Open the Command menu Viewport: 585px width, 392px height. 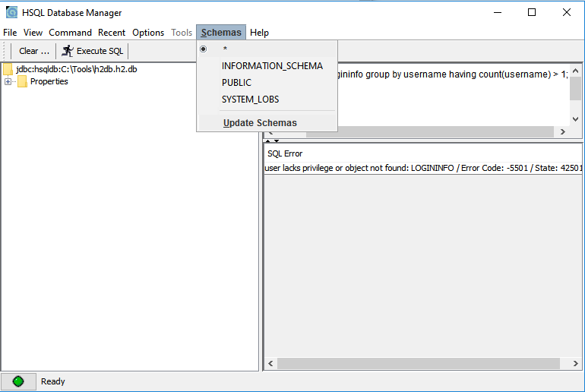coord(70,33)
